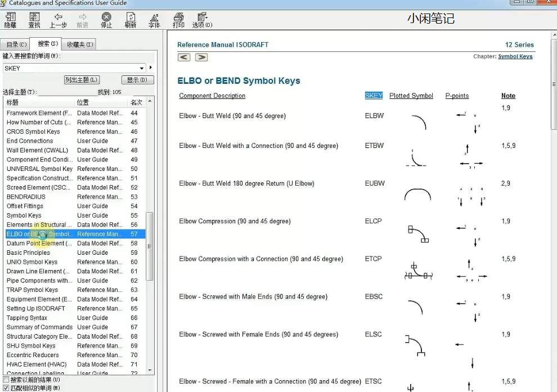
Task: Click the next-page arrow in the manual
Action: (x=201, y=57)
